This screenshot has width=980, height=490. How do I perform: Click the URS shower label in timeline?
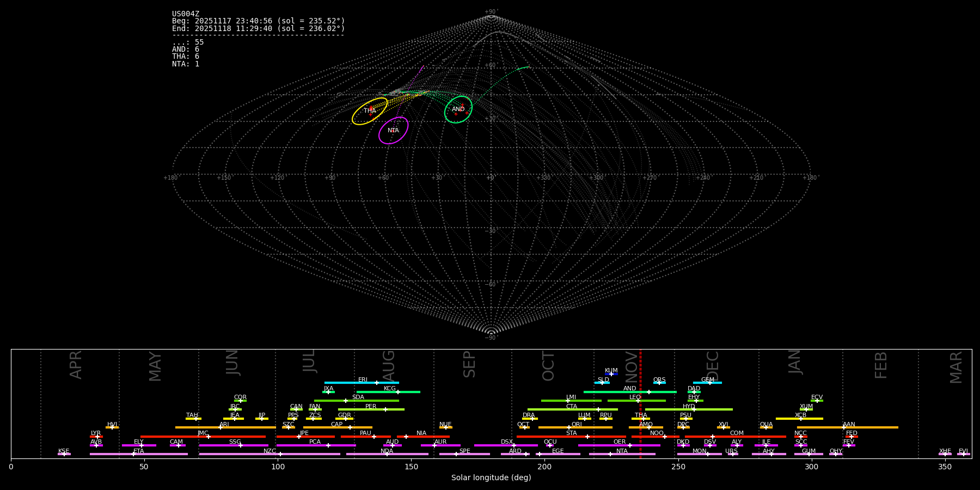(731, 451)
